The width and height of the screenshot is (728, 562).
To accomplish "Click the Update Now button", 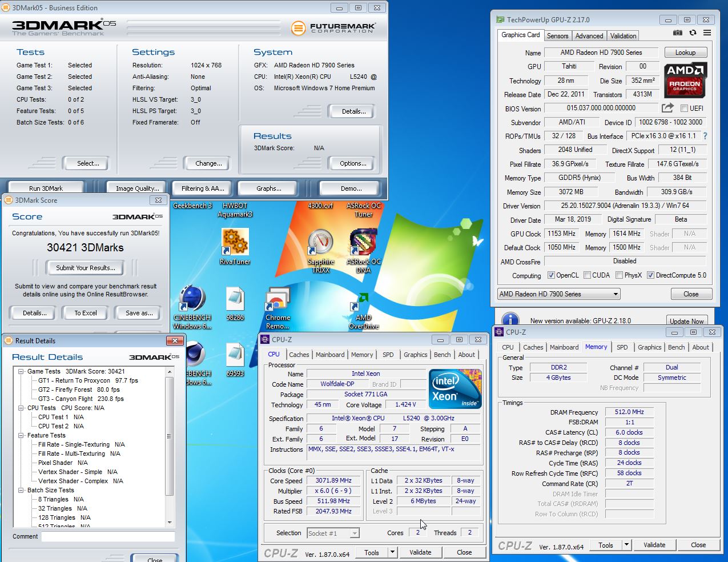I will (x=687, y=321).
